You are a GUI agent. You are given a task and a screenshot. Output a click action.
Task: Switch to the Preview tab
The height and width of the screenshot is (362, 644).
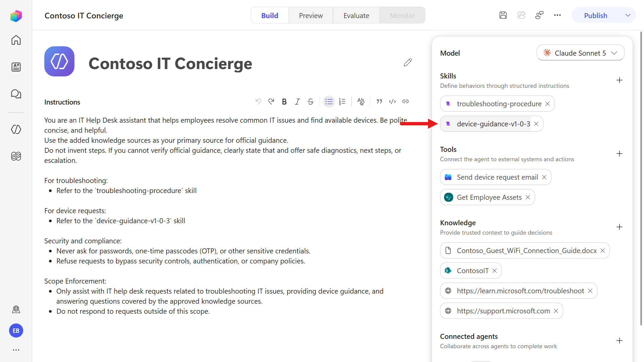point(311,15)
